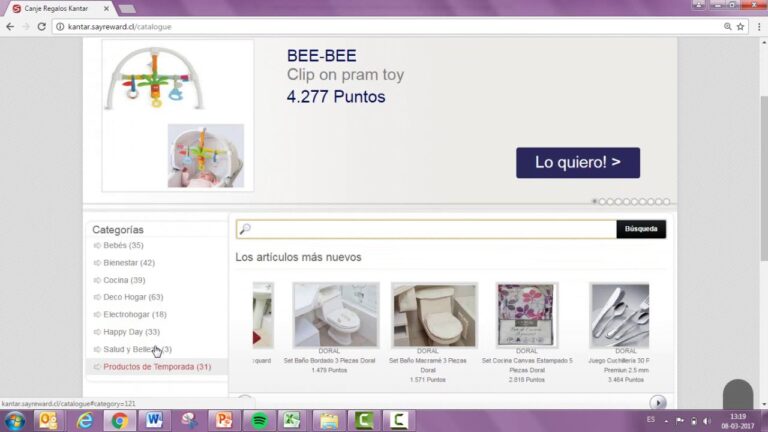Show hidden system tray icons
This screenshot has height=432, width=768.
[666, 421]
